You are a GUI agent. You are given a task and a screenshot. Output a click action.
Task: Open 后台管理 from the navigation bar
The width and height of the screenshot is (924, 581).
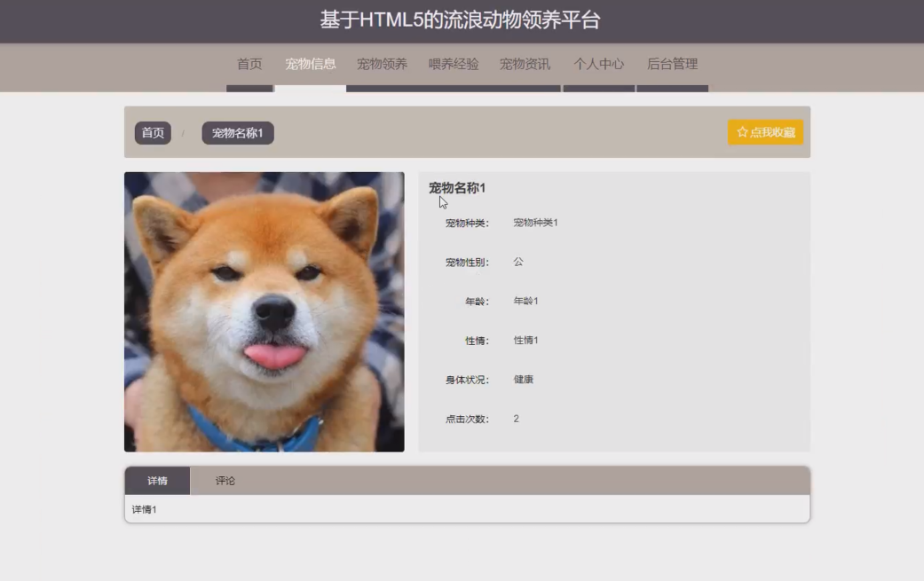(673, 63)
